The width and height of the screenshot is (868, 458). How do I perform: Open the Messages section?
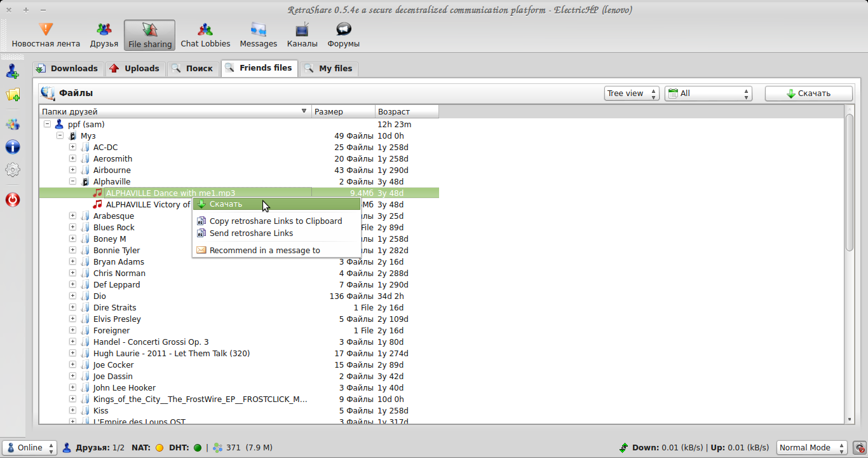click(x=258, y=35)
